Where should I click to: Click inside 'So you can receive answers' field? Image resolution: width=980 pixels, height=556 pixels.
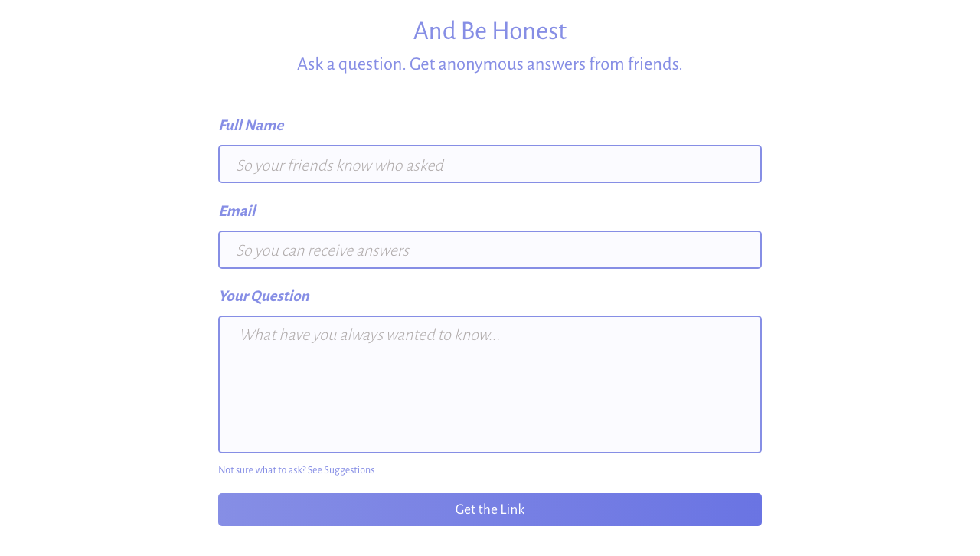coord(490,250)
